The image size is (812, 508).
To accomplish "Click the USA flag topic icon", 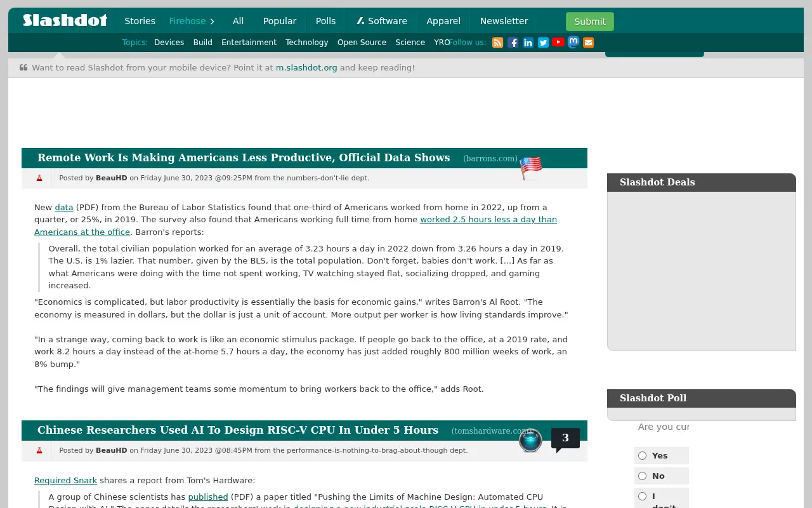I will click(x=531, y=168).
